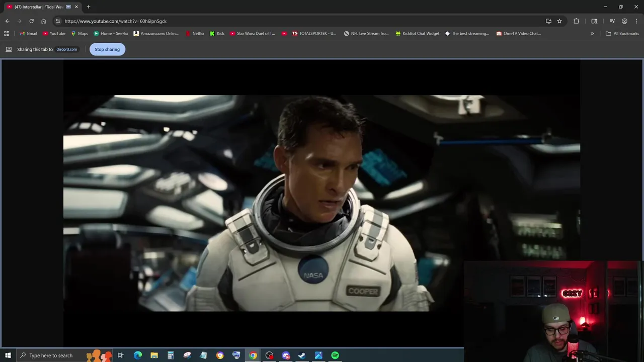Click the Interstellar video player
The width and height of the screenshot is (644, 362).
point(321,203)
